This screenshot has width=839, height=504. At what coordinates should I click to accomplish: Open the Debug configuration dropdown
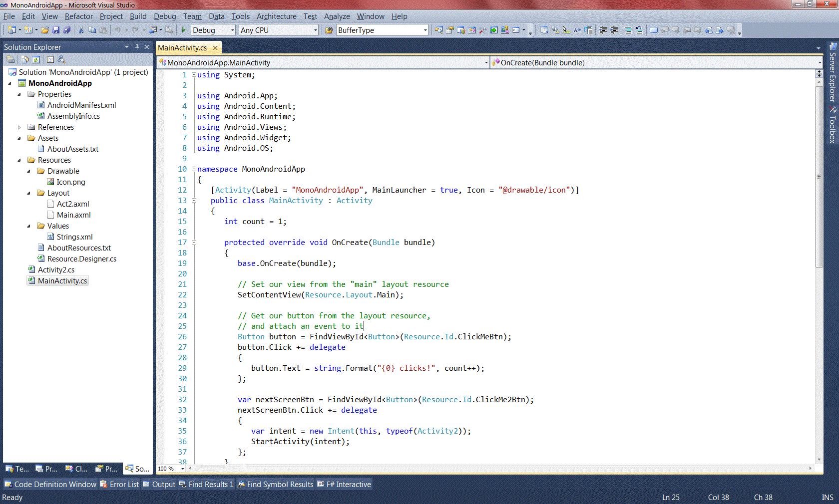[x=232, y=30]
